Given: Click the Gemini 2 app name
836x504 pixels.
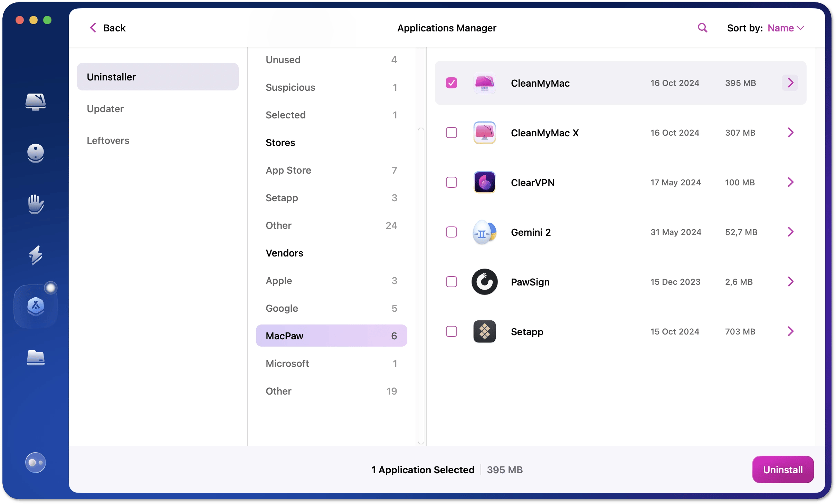Looking at the screenshot, I should pyautogui.click(x=531, y=232).
